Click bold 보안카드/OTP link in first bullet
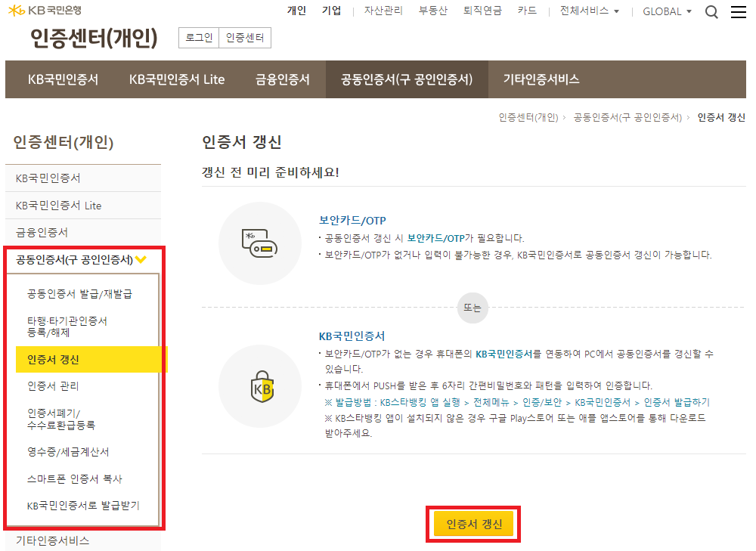The image size is (756, 551). click(x=436, y=238)
